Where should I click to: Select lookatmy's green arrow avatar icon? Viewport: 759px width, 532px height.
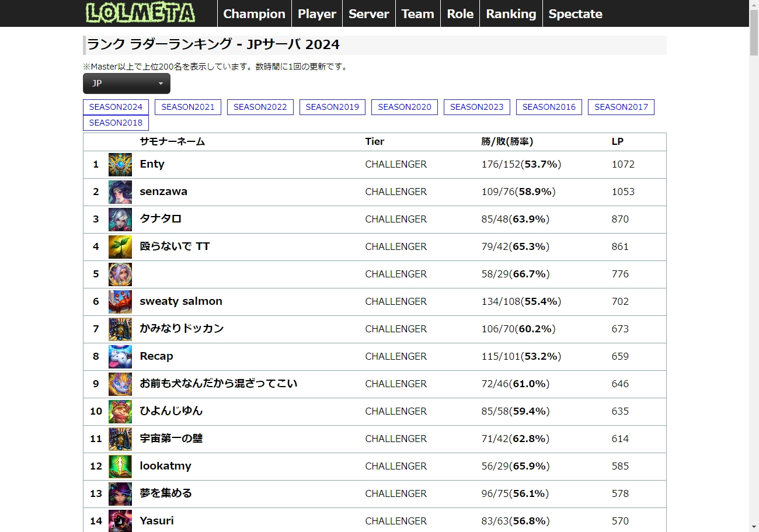pos(120,466)
